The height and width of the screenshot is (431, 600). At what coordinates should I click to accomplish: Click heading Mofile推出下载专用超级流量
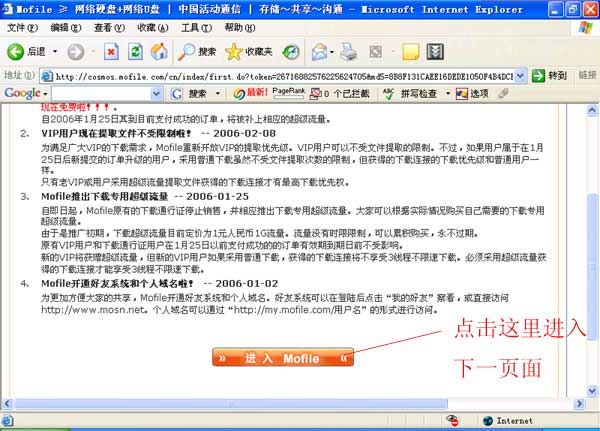[x=105, y=196]
